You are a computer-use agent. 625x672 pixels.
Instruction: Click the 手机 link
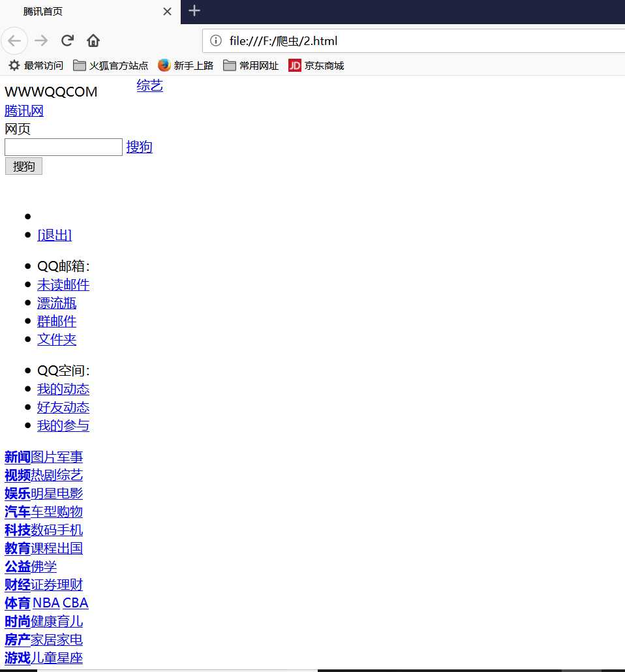point(70,530)
